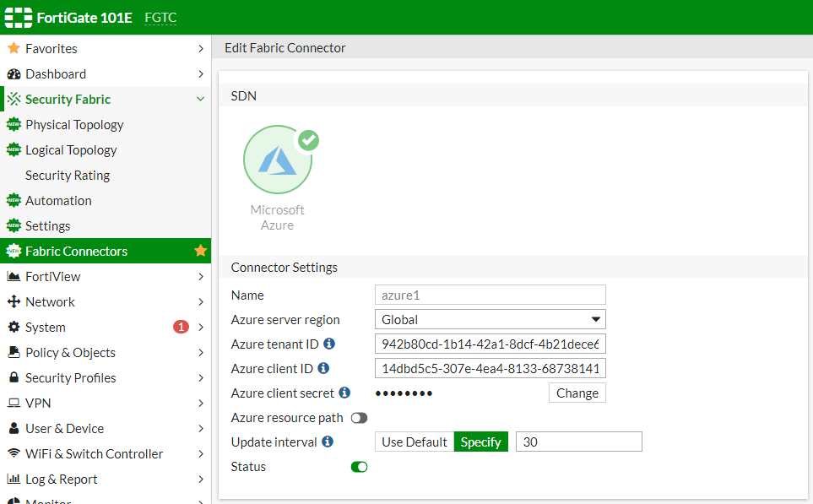Click the update interval value field
This screenshot has width=813, height=504.
pyautogui.click(x=578, y=442)
